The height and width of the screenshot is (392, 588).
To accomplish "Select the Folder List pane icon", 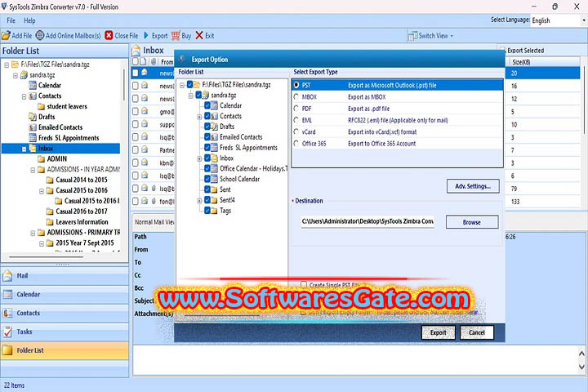I will 7,350.
